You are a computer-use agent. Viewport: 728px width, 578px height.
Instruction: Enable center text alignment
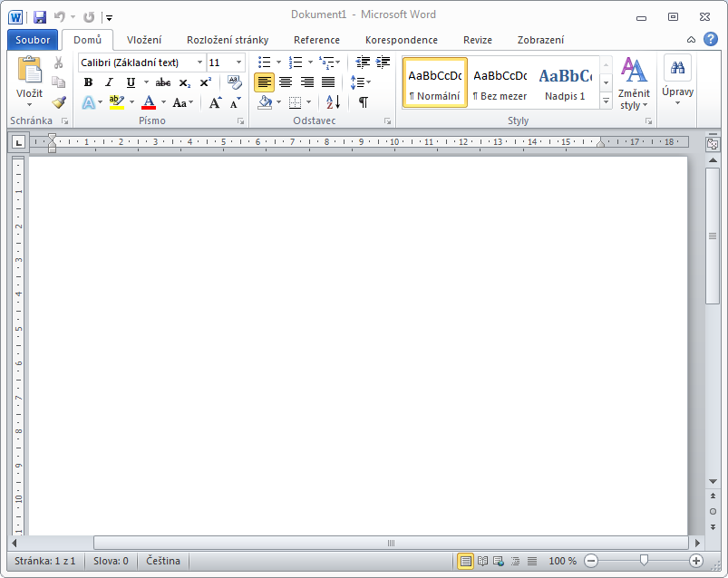[x=285, y=82]
